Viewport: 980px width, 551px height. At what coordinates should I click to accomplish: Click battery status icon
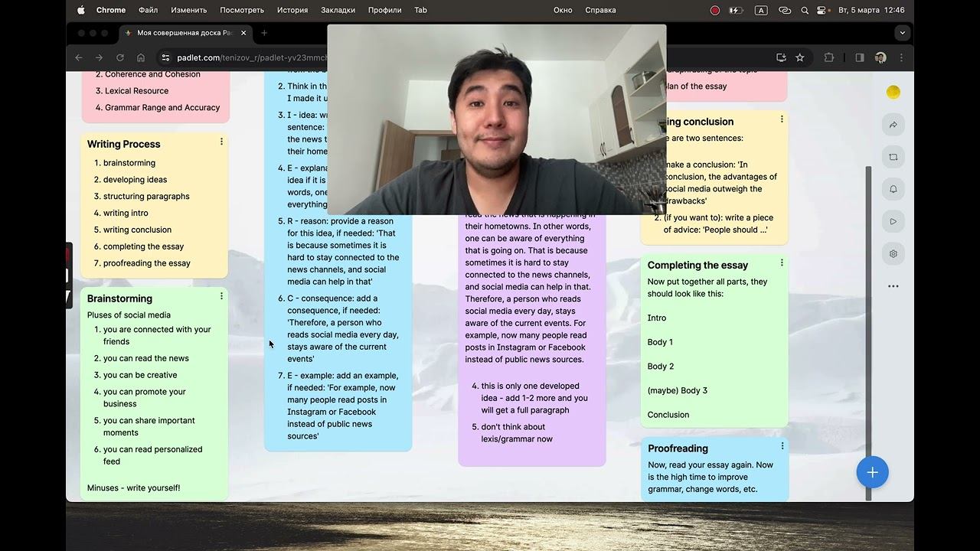pyautogui.click(x=737, y=10)
